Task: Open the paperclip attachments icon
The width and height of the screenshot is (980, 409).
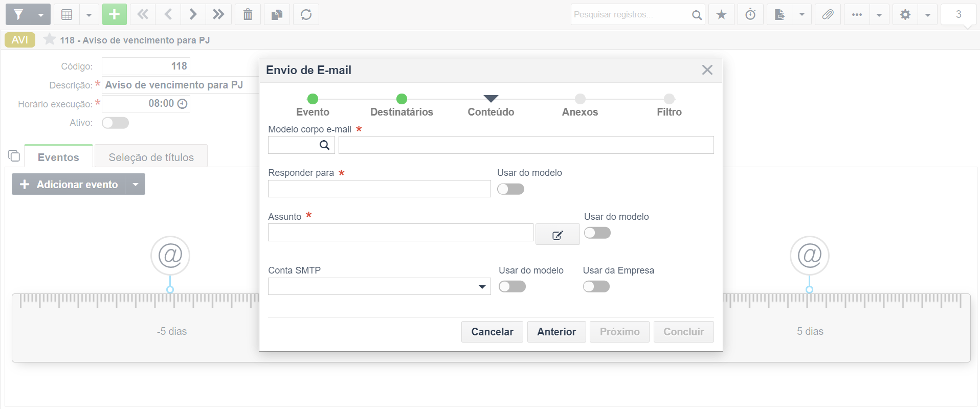Action: (827, 14)
